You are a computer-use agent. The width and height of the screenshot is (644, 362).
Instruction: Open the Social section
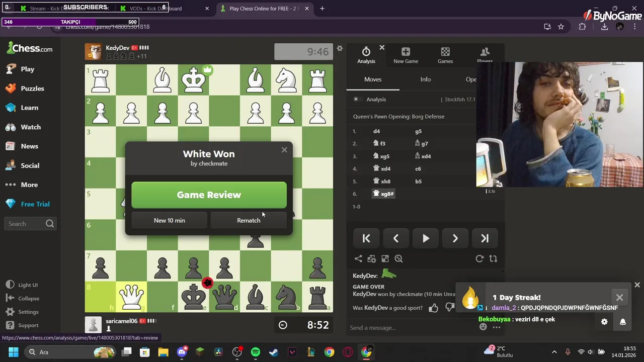(22, 165)
